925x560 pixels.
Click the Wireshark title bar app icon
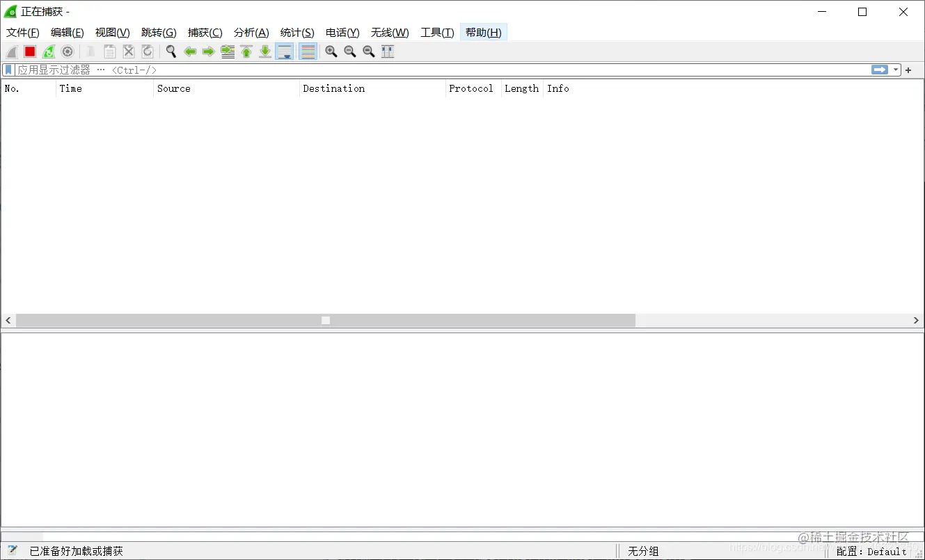pyautogui.click(x=10, y=12)
